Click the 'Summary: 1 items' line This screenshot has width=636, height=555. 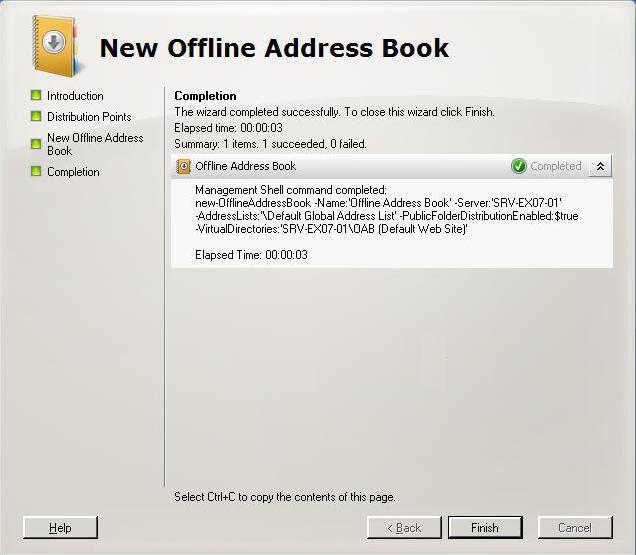click(271, 144)
